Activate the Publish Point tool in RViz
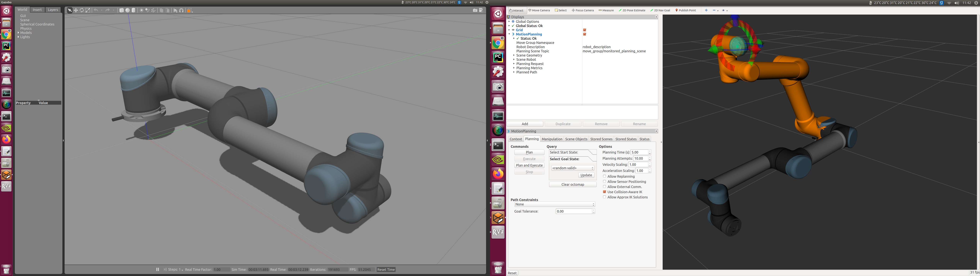980x276 pixels. 686,10
